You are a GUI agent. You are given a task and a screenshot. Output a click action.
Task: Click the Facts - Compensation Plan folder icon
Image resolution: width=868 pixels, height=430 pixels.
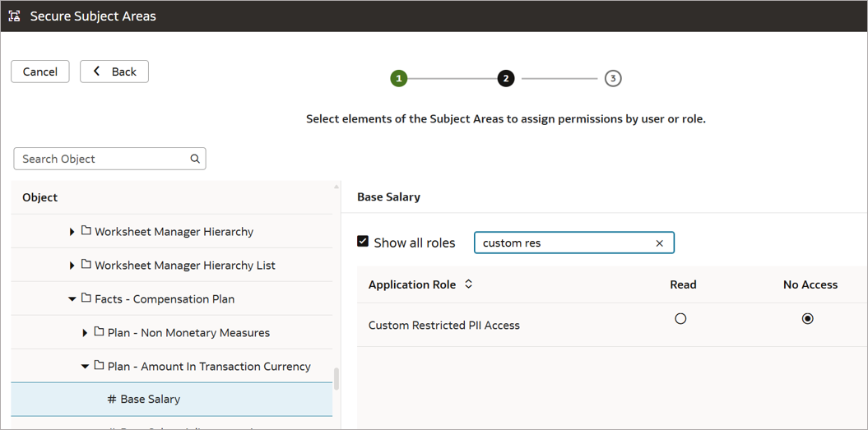coord(86,299)
